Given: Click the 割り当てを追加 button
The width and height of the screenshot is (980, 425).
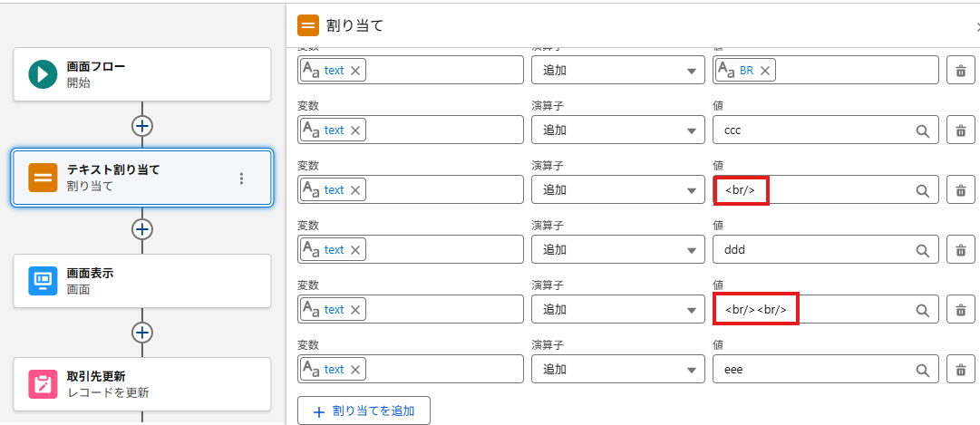Looking at the screenshot, I should 364,411.
